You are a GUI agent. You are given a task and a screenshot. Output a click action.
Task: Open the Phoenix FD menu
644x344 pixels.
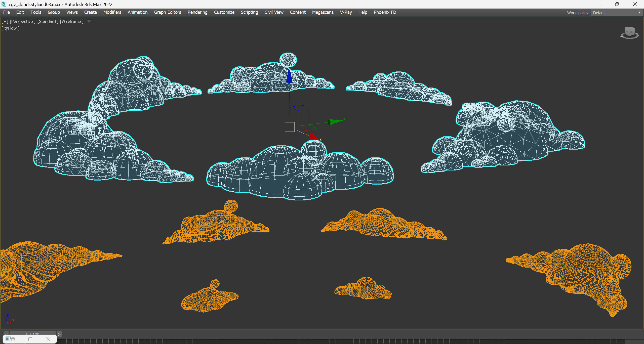[385, 12]
